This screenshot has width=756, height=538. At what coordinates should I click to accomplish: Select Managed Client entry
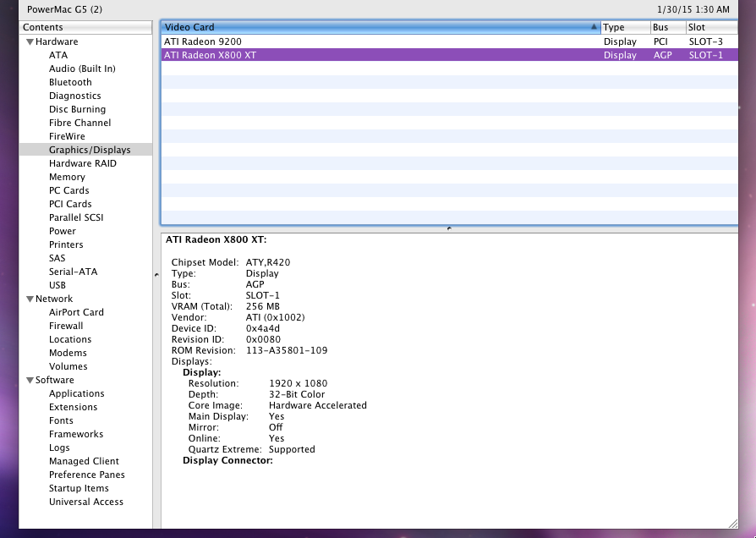pyautogui.click(x=84, y=461)
